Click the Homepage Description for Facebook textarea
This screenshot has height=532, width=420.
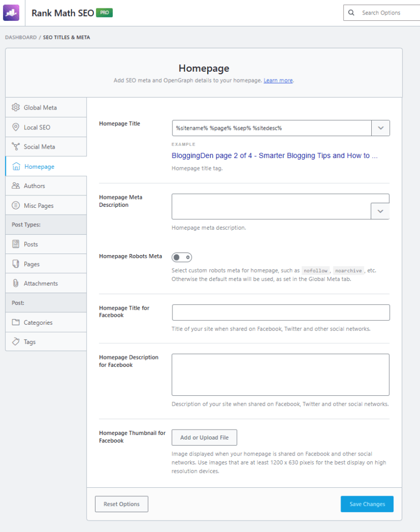pyautogui.click(x=280, y=375)
